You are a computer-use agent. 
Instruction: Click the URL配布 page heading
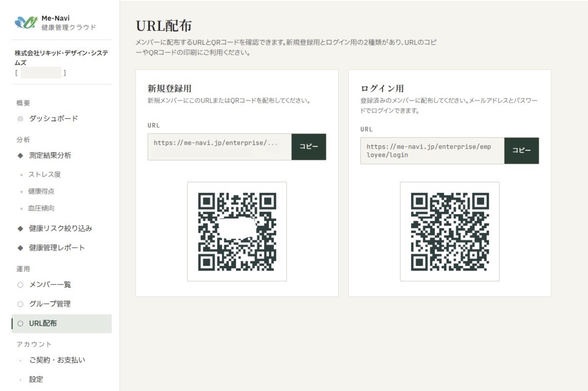pyautogui.click(x=164, y=26)
